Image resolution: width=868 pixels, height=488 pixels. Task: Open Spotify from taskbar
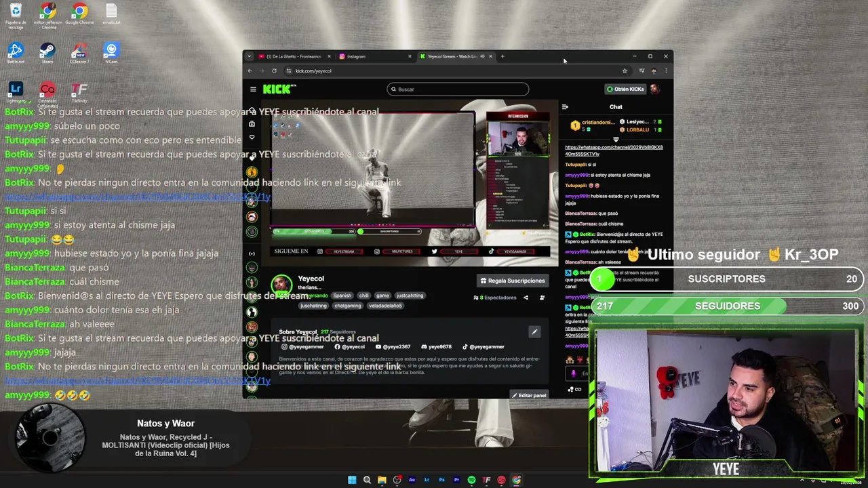(471, 480)
